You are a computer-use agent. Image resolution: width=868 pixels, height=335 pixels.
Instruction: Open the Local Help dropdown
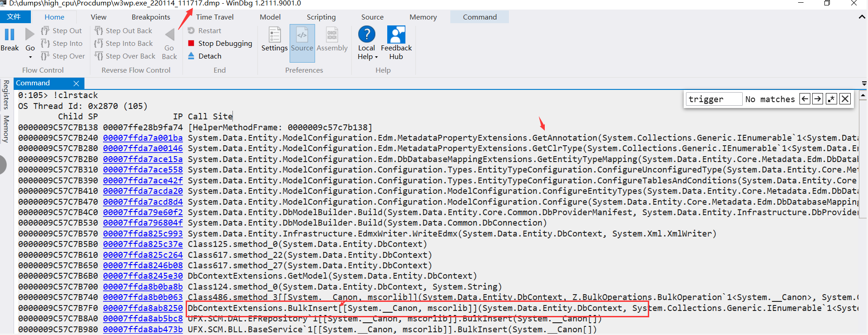[x=368, y=57]
